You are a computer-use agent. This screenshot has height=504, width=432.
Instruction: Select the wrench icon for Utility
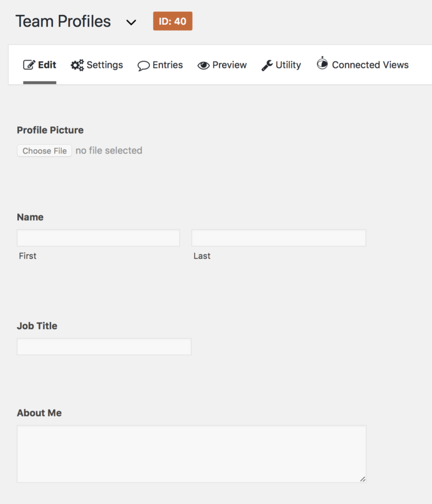[266, 64]
